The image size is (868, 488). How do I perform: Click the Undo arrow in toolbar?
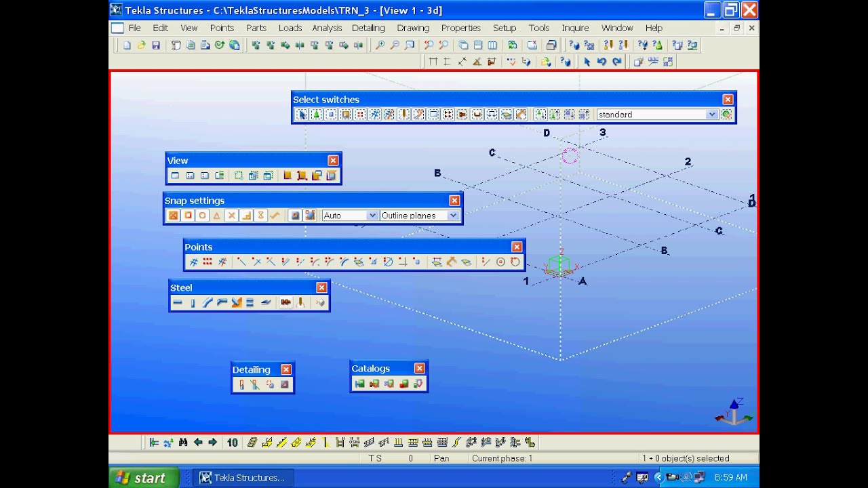click(601, 62)
